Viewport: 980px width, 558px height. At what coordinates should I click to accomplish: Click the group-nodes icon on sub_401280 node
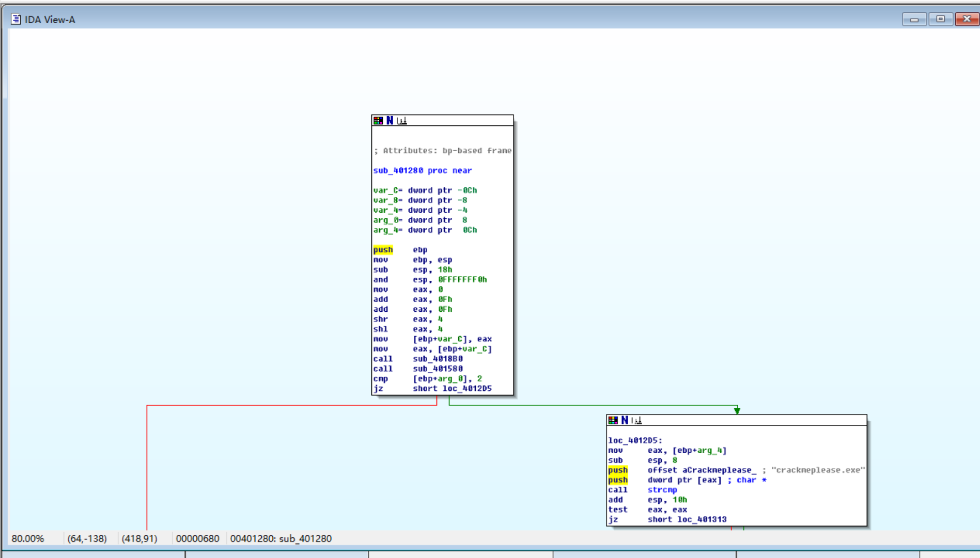(x=402, y=120)
